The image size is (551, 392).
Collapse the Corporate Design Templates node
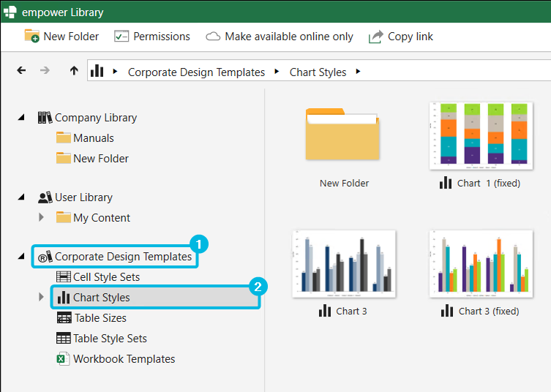pyautogui.click(x=22, y=257)
